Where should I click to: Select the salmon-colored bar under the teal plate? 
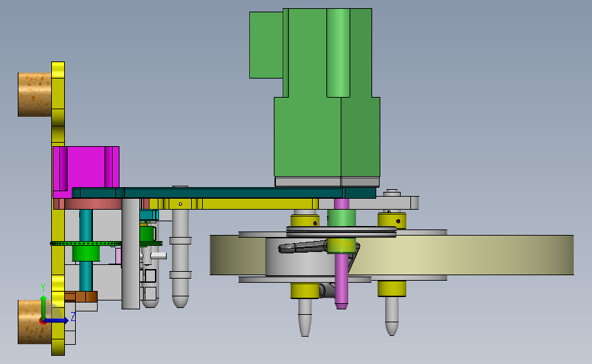[x=91, y=204]
